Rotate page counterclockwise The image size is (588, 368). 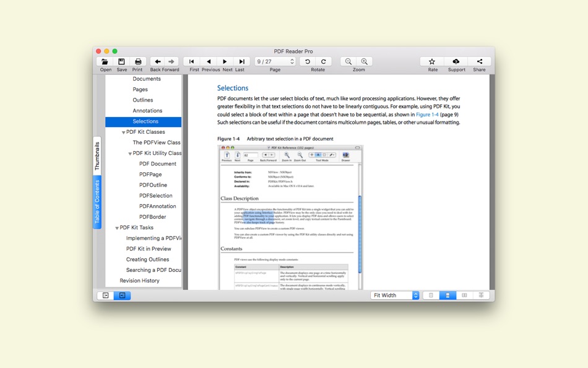click(x=308, y=61)
